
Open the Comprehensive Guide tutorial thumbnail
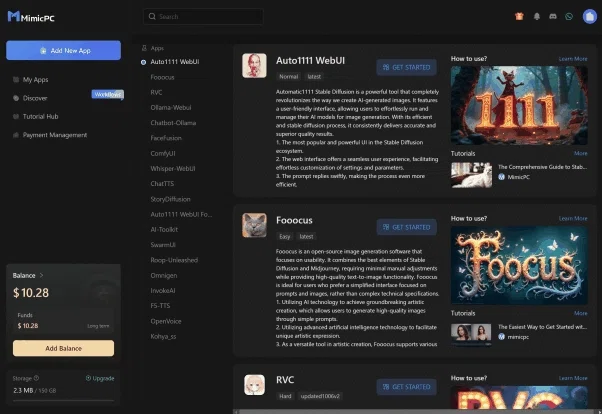click(x=471, y=175)
